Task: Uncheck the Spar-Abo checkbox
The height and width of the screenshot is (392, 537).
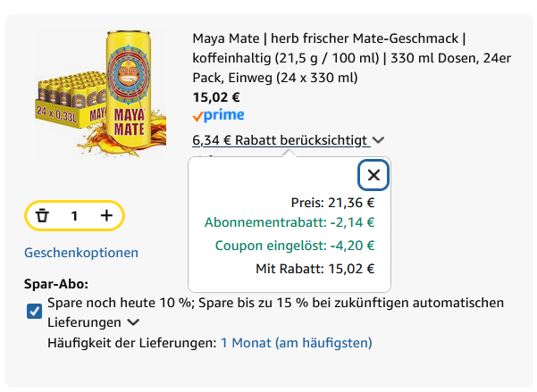Action: click(35, 311)
